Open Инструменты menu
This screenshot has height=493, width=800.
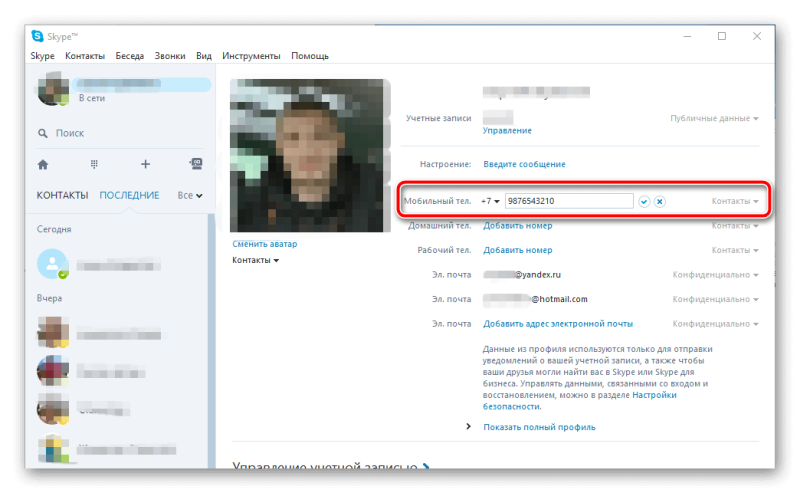tap(251, 56)
